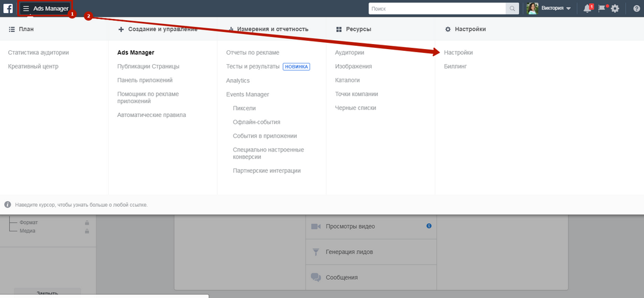Focus the Поиск search field
Viewport: 644px width, 298px height.
pos(437,9)
